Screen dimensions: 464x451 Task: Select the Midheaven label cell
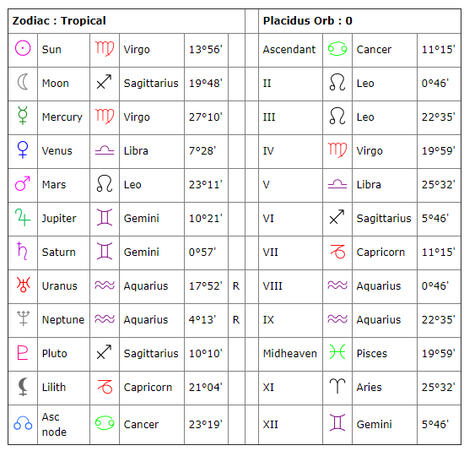point(290,353)
